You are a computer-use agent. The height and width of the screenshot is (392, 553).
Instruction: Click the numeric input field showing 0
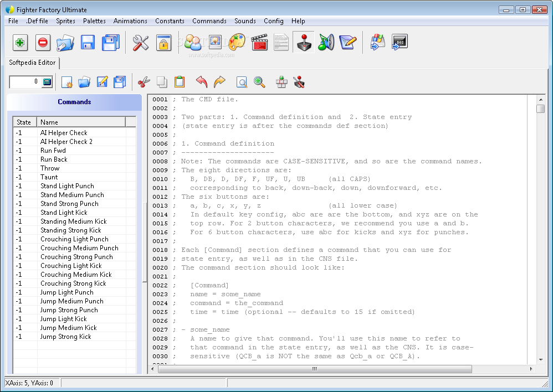(x=25, y=82)
